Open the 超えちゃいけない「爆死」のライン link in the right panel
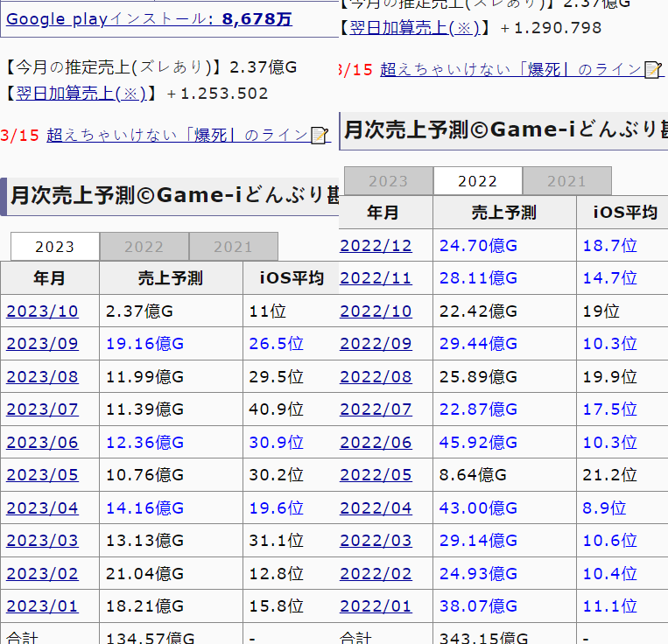Viewport: 668px width, 644px height. (510, 69)
